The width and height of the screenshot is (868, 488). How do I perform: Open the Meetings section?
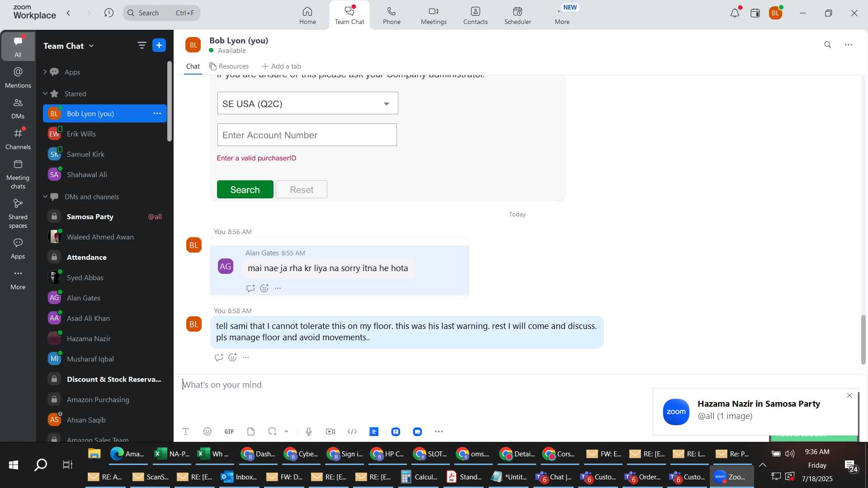coord(434,15)
